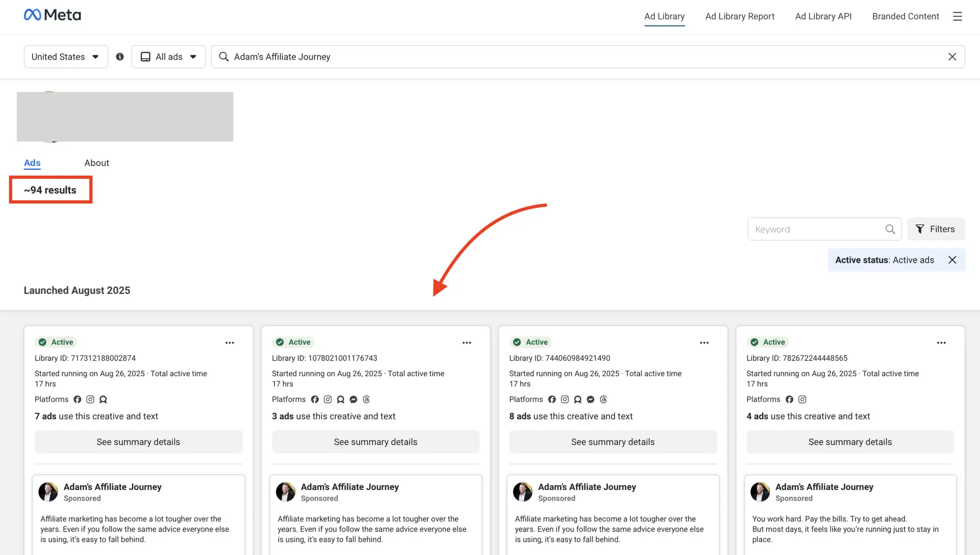
Task: Open Branded Content link
Action: point(905,16)
